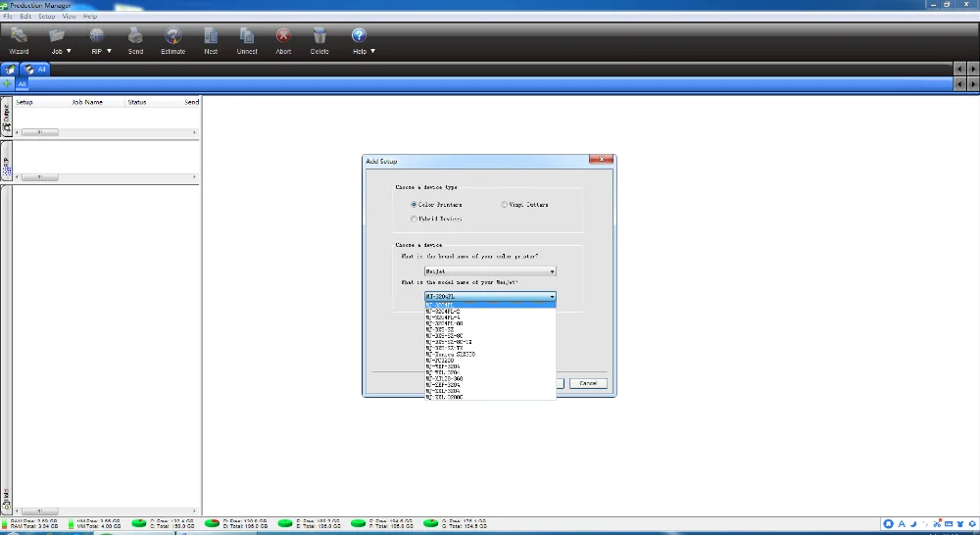Click the E drive disk space icon
The height and width of the screenshot is (535, 980).
pyautogui.click(x=285, y=523)
